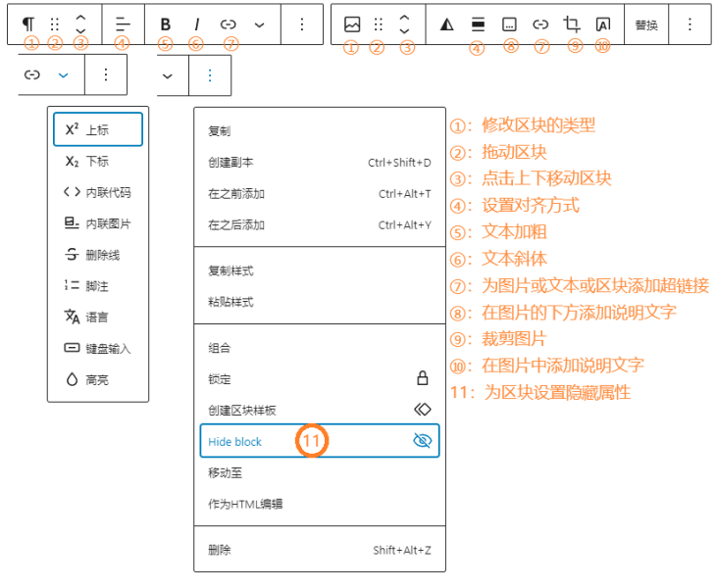
Task: Choose 键盘输入 keyboard input
Action: [98, 349]
